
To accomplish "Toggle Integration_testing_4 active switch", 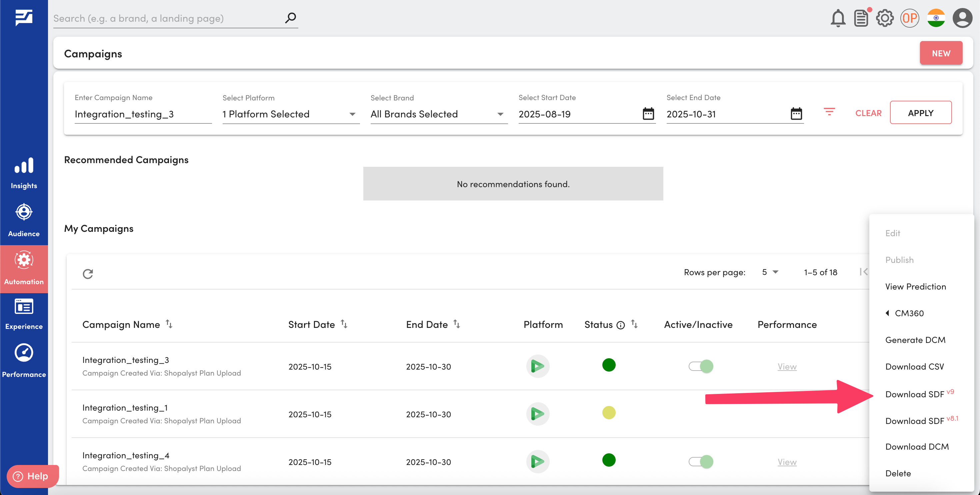I will [x=701, y=462].
